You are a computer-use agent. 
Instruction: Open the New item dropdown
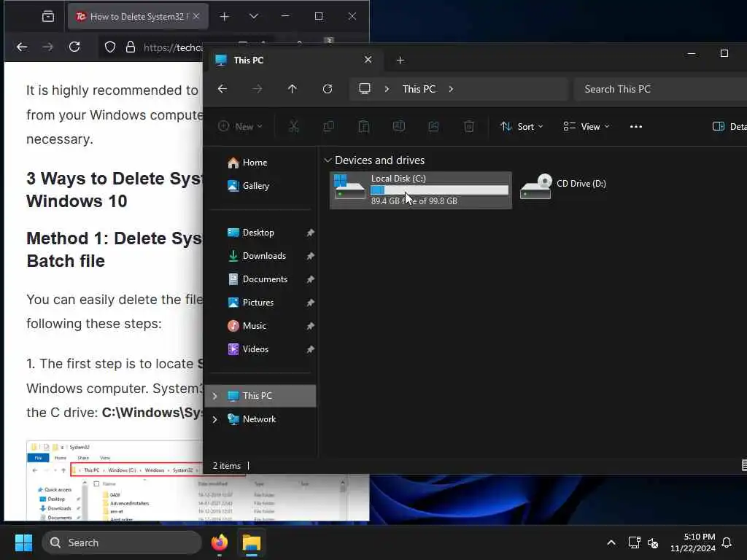[240, 126]
